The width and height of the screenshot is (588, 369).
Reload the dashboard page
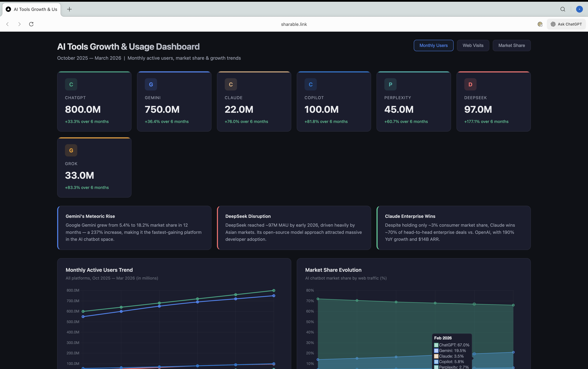tap(31, 24)
